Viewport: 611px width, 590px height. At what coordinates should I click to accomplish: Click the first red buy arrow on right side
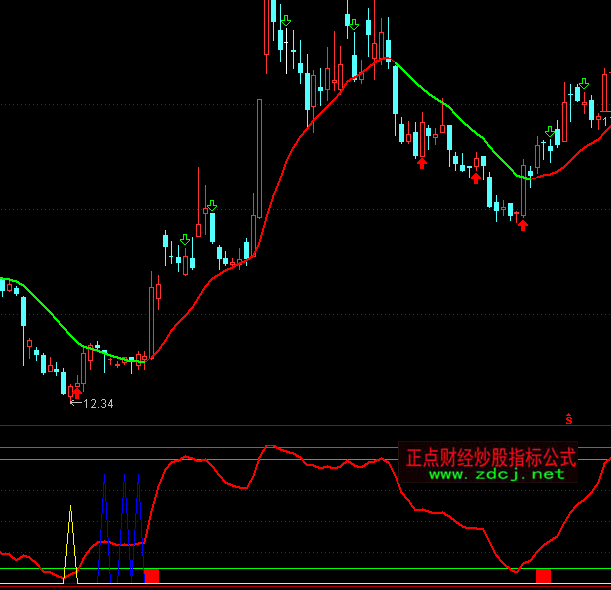(422, 162)
